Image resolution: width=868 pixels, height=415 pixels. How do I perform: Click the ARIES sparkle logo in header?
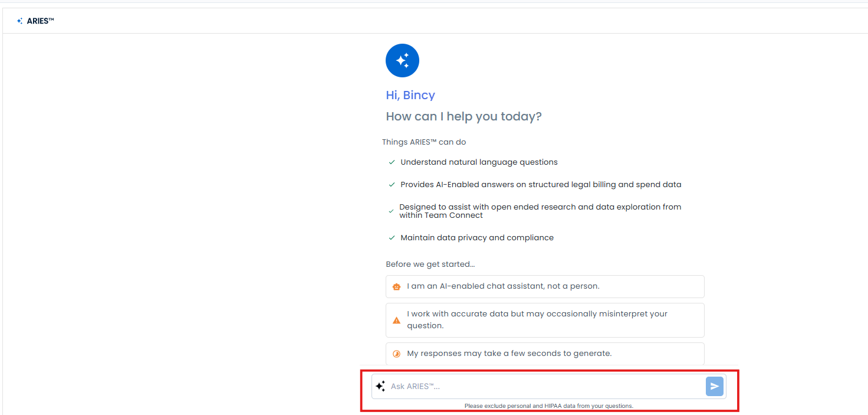tap(20, 21)
